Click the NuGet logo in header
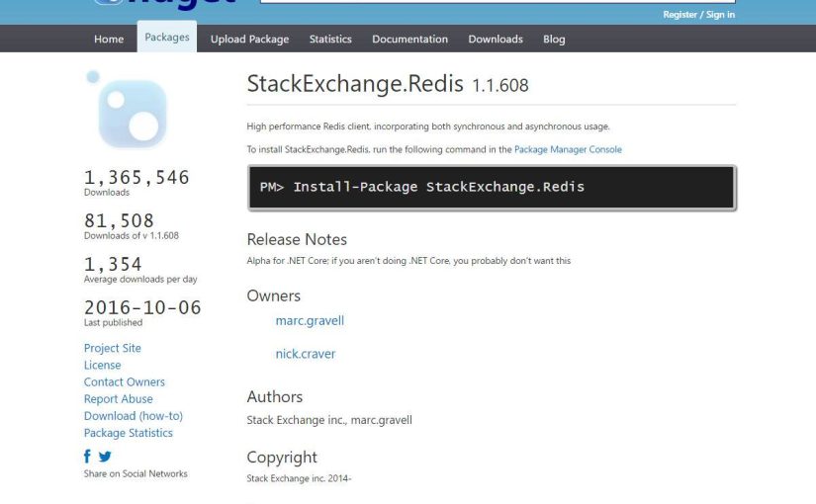816x504 pixels. coord(163,4)
